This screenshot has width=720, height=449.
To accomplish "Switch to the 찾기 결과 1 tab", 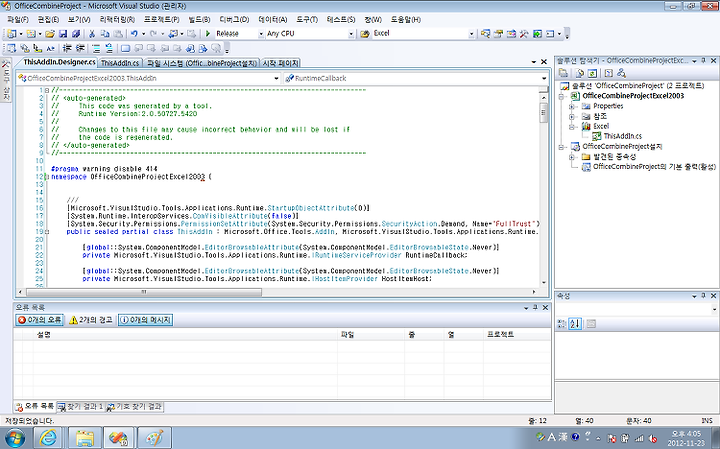I will point(81,407).
